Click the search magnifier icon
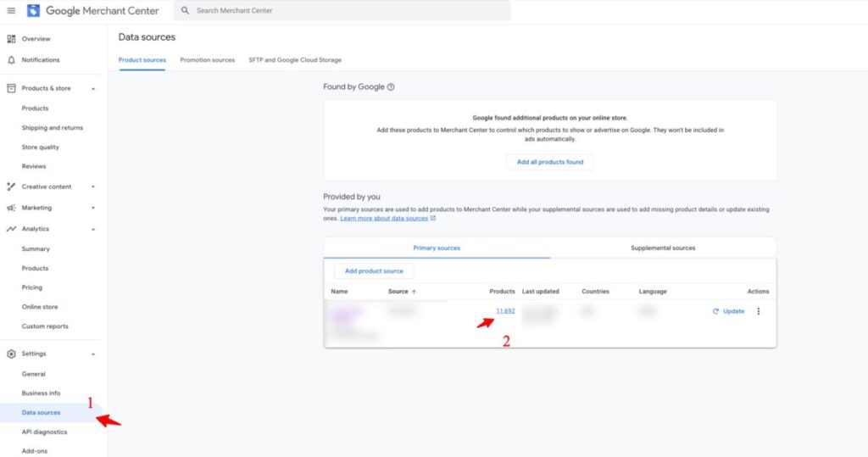The width and height of the screenshot is (868, 457). pyautogui.click(x=185, y=10)
